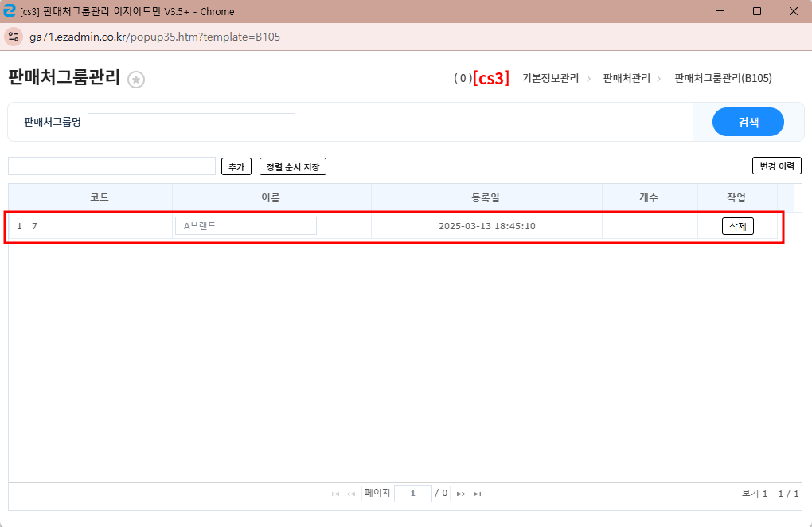Go to the first page of results

(335, 494)
